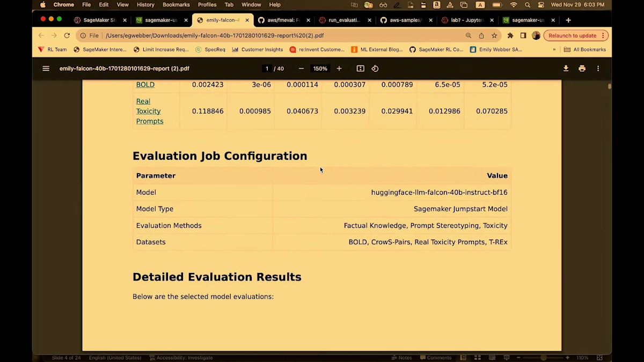644x362 pixels.
Task: Open the Real Toxicity Prompts link
Action: 150,111
